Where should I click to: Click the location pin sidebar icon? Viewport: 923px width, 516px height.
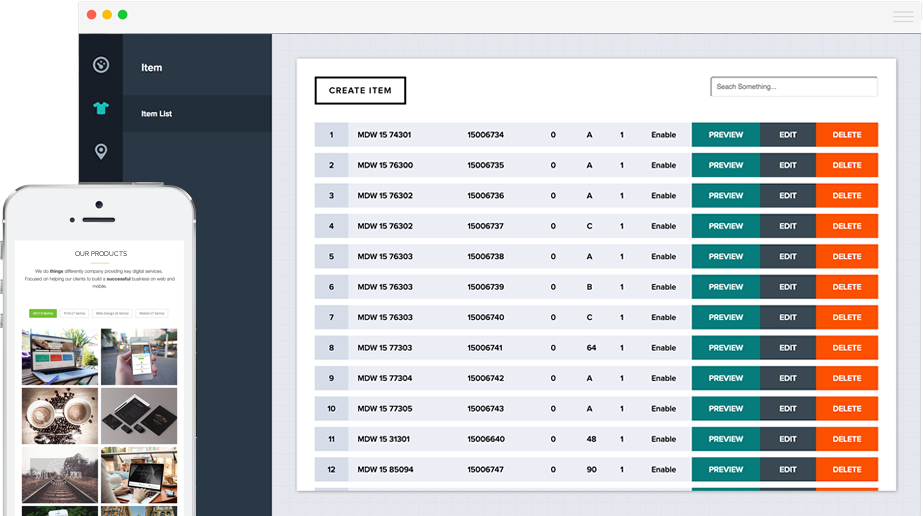(100, 151)
